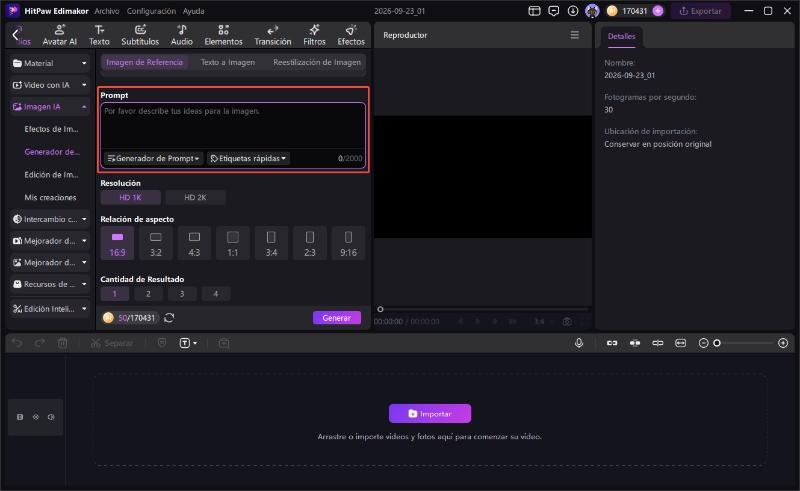Click the download icon in title bar
The height and width of the screenshot is (491, 800).
[573, 11]
